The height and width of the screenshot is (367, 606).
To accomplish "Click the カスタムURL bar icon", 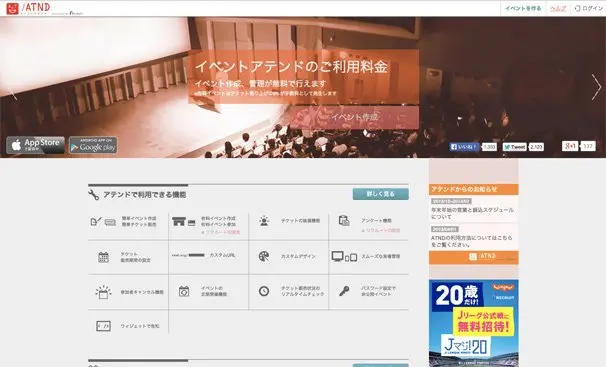I will [188, 255].
